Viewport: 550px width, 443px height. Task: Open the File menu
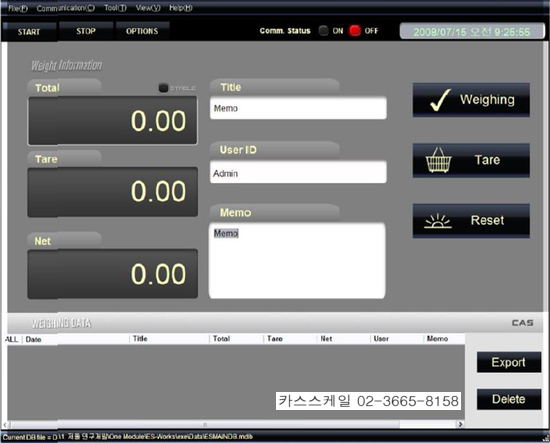click(18, 8)
